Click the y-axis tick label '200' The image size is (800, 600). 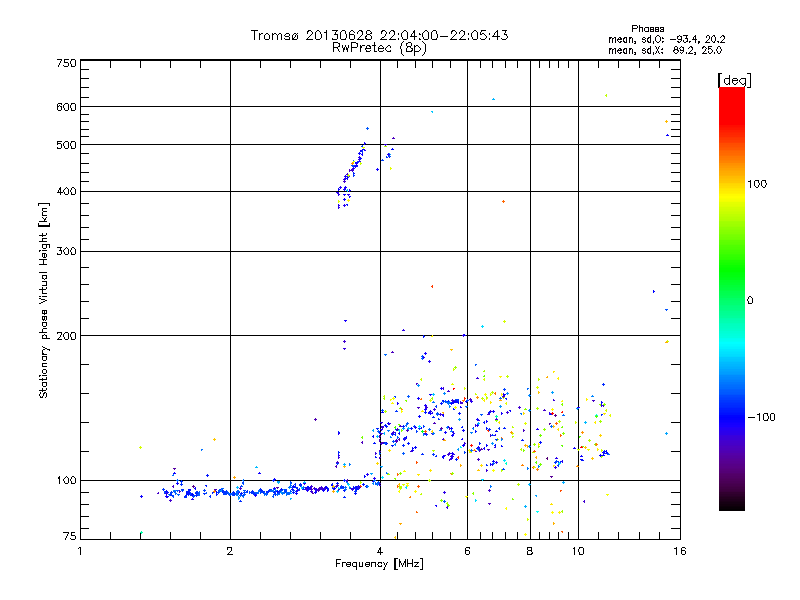click(67, 336)
